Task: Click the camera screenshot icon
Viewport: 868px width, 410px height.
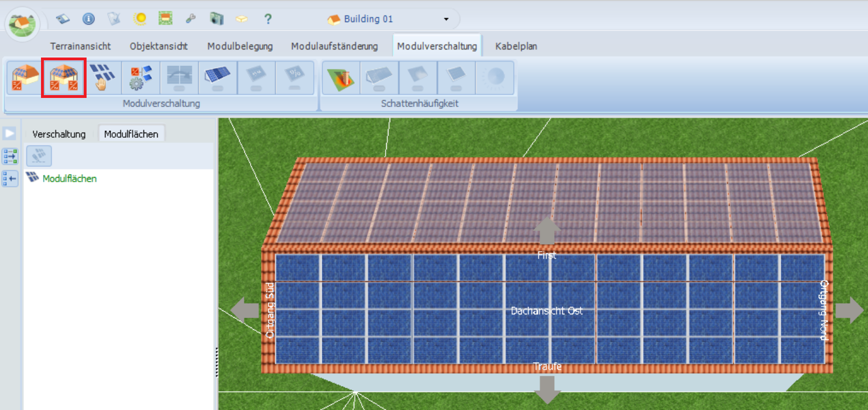Action: tap(216, 19)
